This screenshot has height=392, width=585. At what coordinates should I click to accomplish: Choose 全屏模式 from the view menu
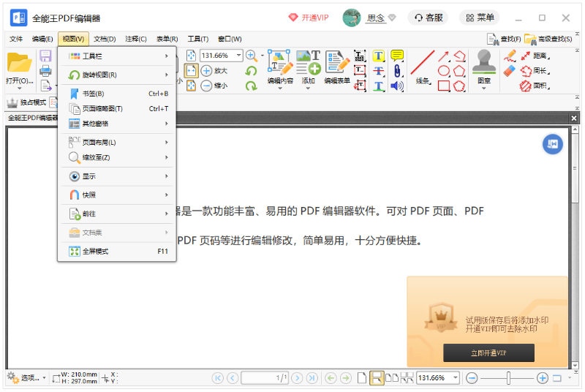[117, 252]
